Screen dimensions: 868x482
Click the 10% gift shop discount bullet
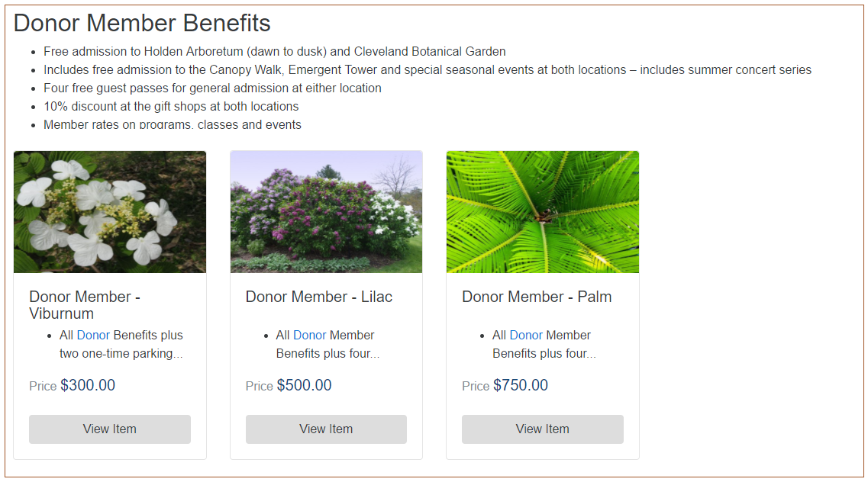coord(171,106)
